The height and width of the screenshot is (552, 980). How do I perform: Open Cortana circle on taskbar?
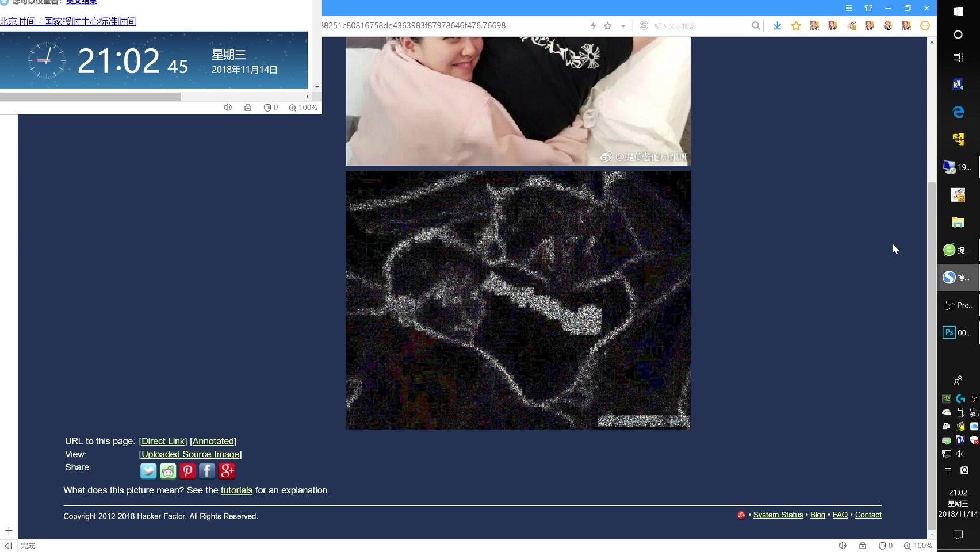tap(958, 34)
